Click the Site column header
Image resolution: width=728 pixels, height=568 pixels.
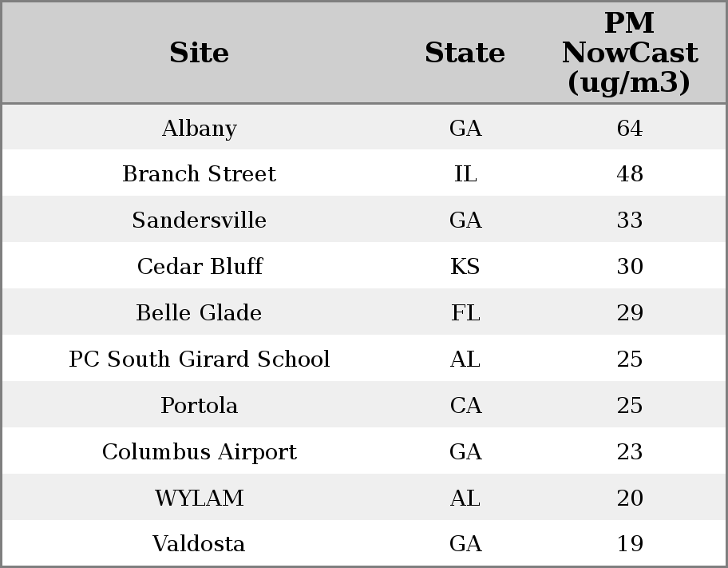(x=199, y=54)
